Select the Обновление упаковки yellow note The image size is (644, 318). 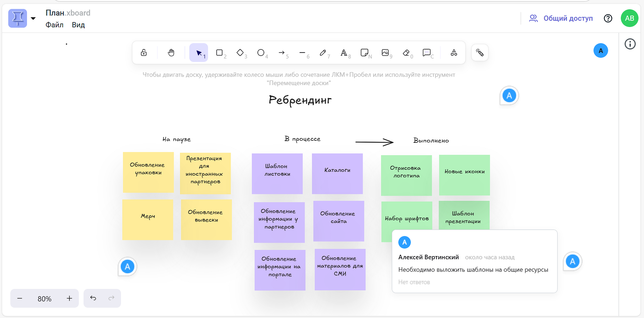point(148,172)
